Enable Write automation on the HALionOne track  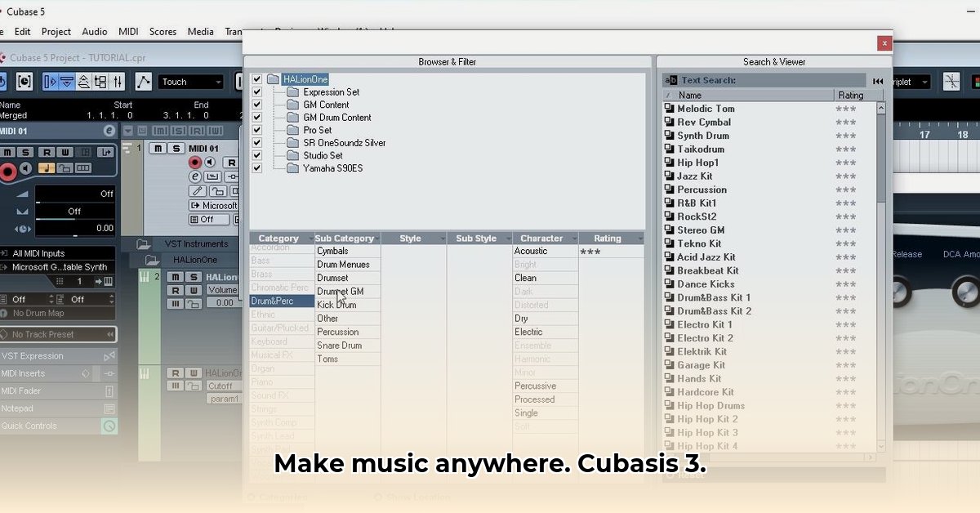(x=194, y=289)
